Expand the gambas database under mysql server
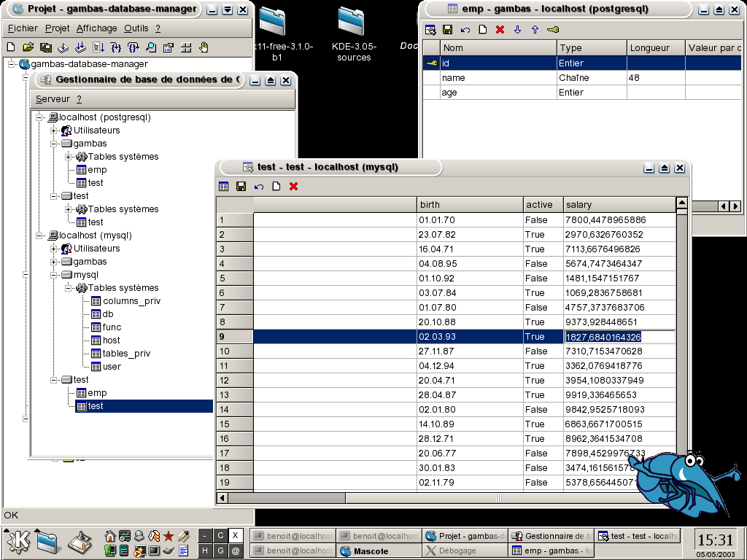The image size is (747, 560). pyautogui.click(x=54, y=262)
